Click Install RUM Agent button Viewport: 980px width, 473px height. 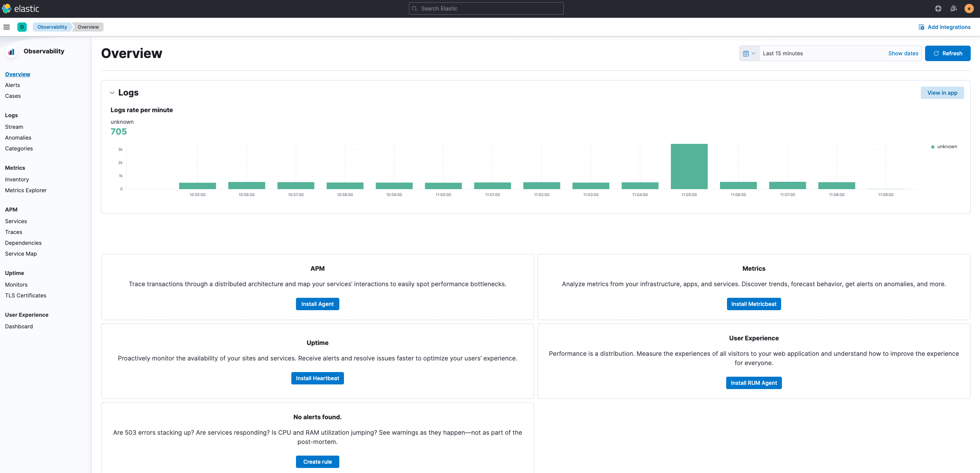[754, 383]
